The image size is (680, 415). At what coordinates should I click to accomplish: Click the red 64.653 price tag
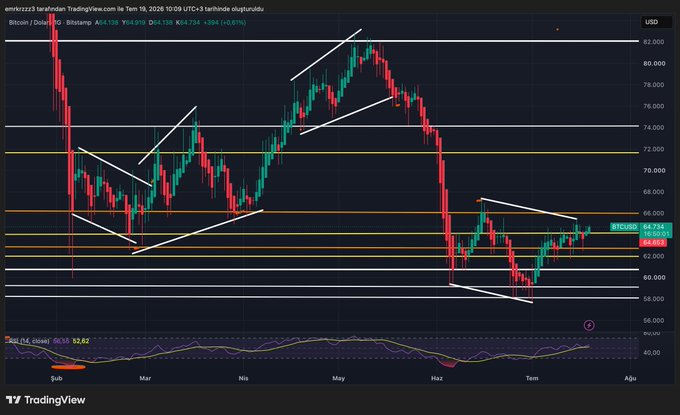653,242
